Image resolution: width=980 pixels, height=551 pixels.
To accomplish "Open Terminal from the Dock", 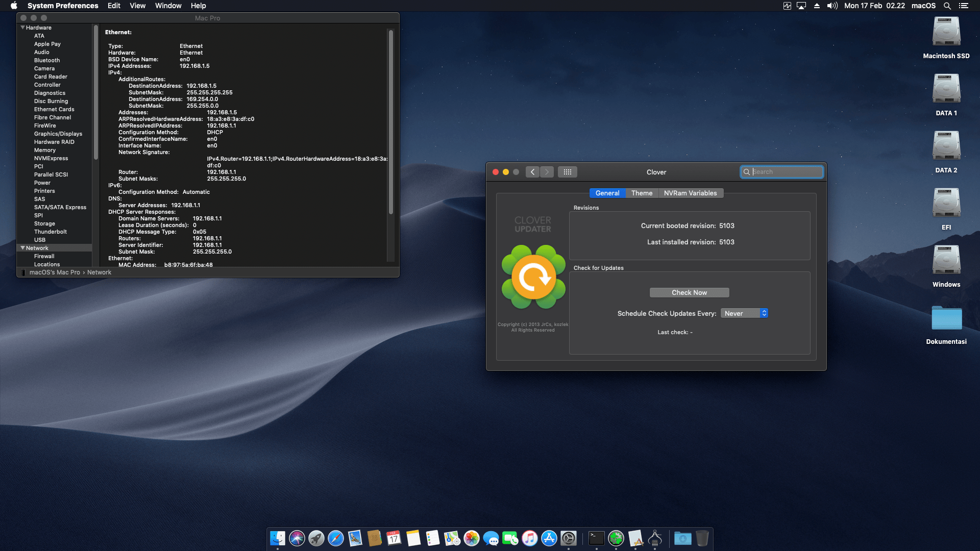I will (596, 538).
